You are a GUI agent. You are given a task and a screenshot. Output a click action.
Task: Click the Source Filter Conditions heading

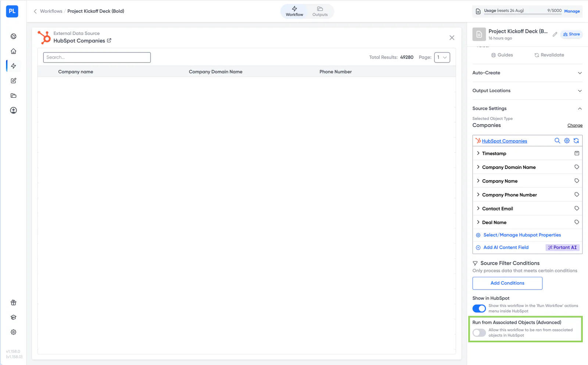510,263
